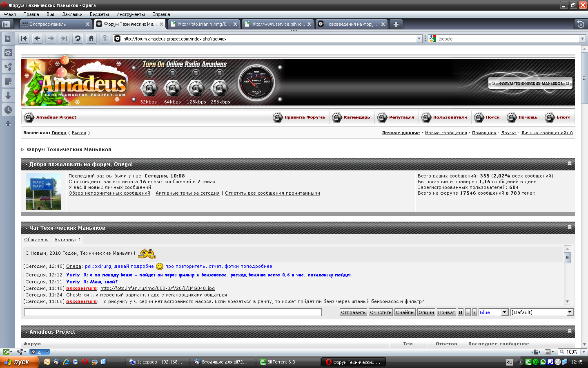Click the chat message input field

(x=173, y=312)
